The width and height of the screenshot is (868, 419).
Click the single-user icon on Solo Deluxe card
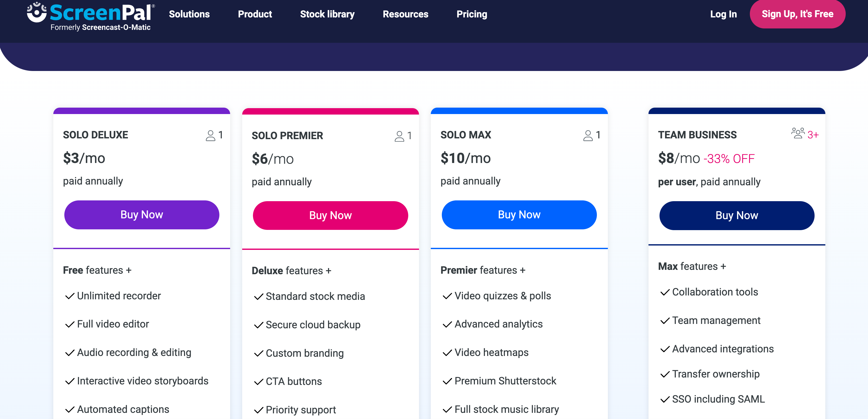tap(211, 135)
